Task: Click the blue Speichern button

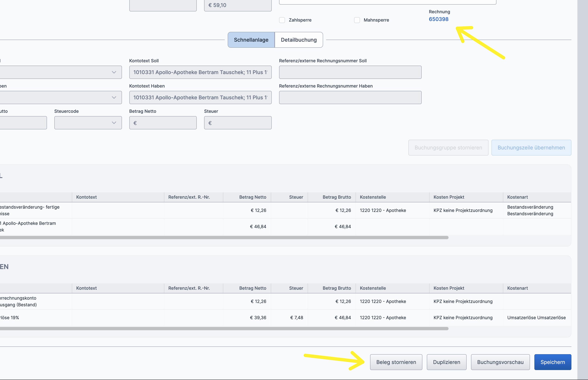Action: 552,362
